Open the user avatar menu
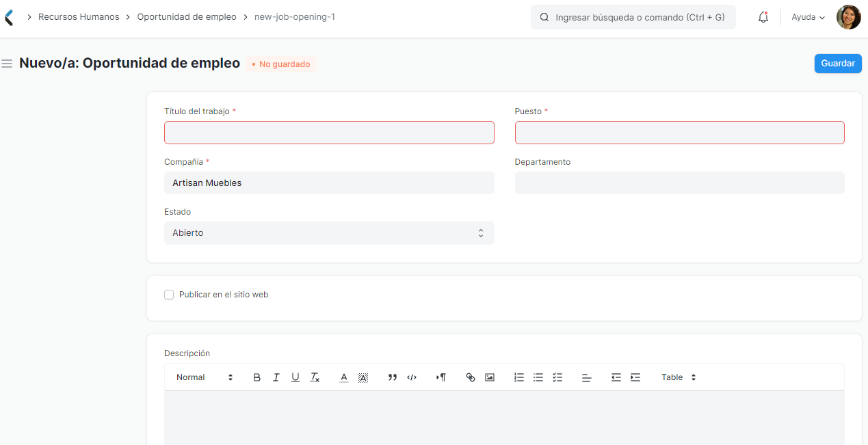Image resolution: width=868 pixels, height=445 pixels. pyautogui.click(x=848, y=17)
